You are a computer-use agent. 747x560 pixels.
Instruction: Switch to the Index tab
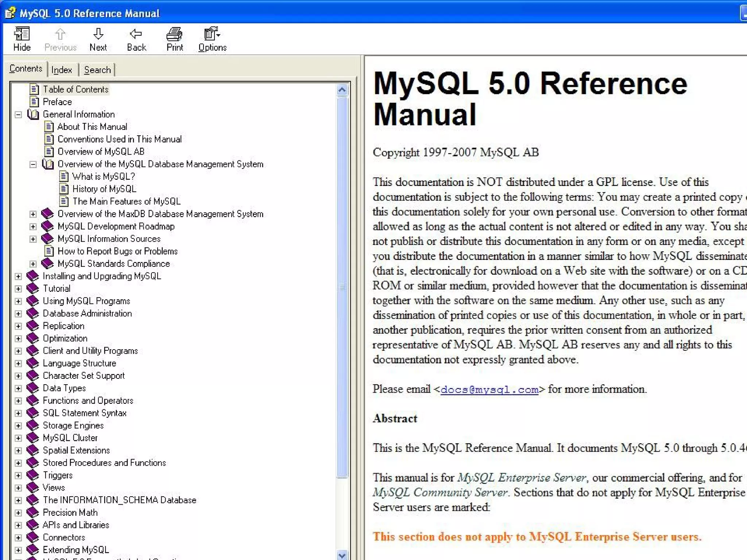62,70
